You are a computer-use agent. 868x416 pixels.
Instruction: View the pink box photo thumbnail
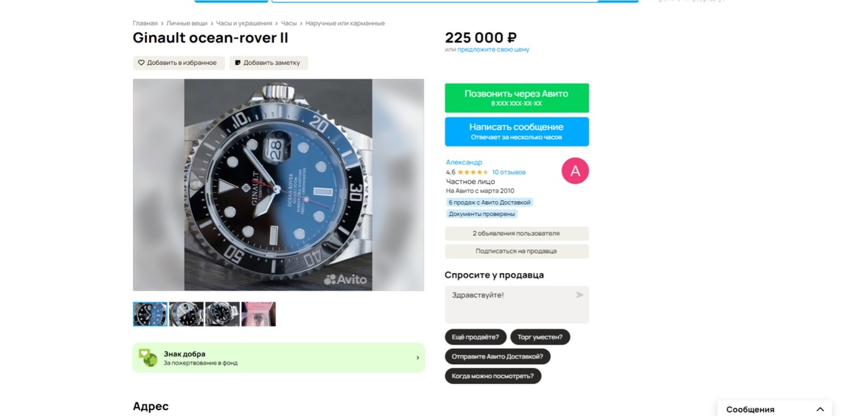coord(258,314)
